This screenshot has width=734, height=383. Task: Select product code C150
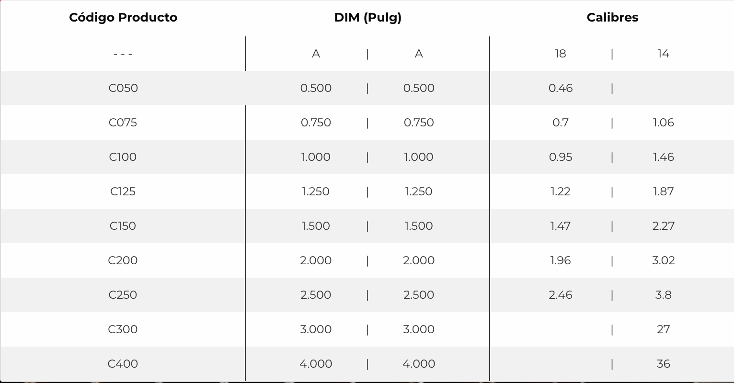pyautogui.click(x=123, y=226)
